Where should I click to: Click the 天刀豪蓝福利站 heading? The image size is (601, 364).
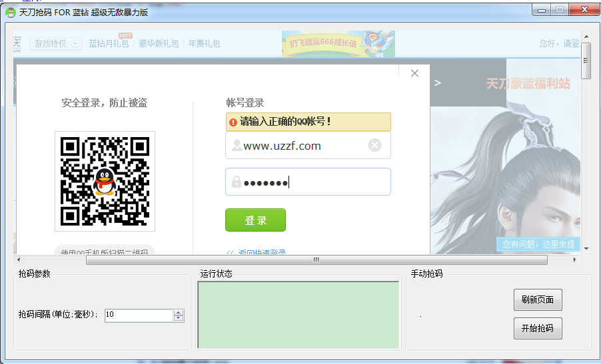pos(528,83)
